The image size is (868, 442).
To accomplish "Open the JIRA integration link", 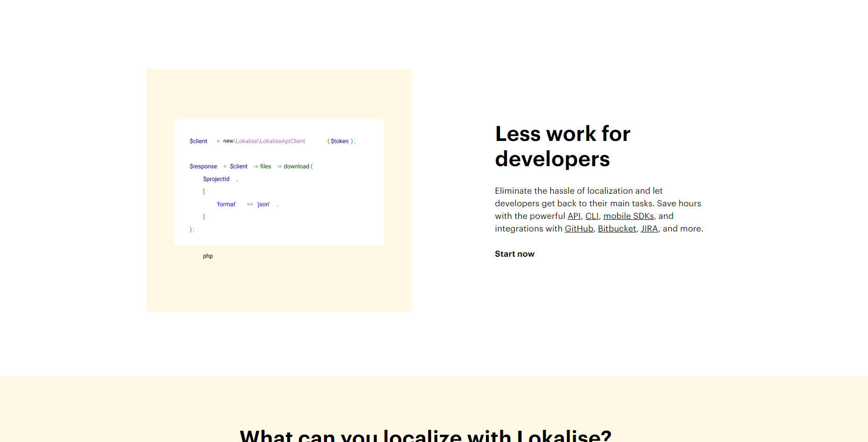I will (x=649, y=229).
